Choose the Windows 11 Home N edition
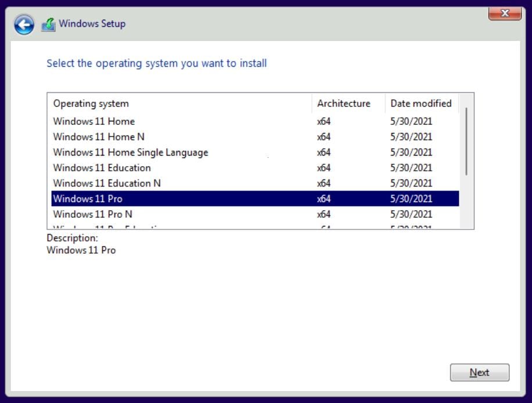The height and width of the screenshot is (403, 532). pos(255,137)
